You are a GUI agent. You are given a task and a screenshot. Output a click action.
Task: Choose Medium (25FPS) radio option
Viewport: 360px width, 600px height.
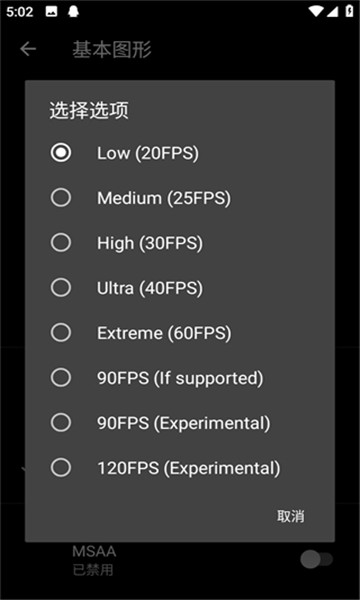[61, 198]
